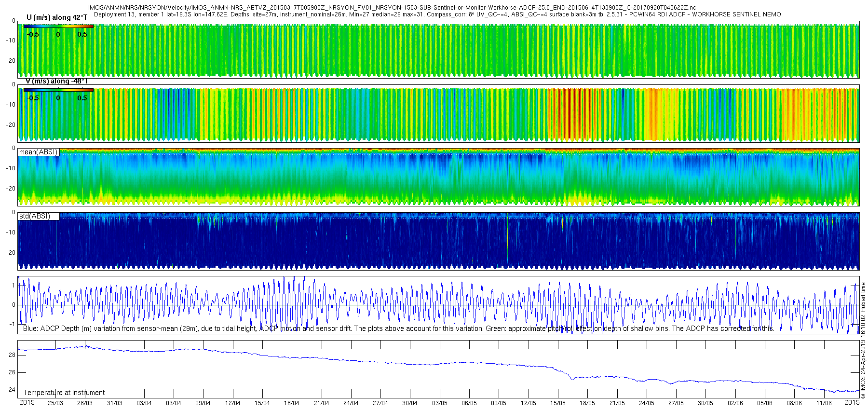Click the 2015 year label at bottom left

click(x=27, y=402)
